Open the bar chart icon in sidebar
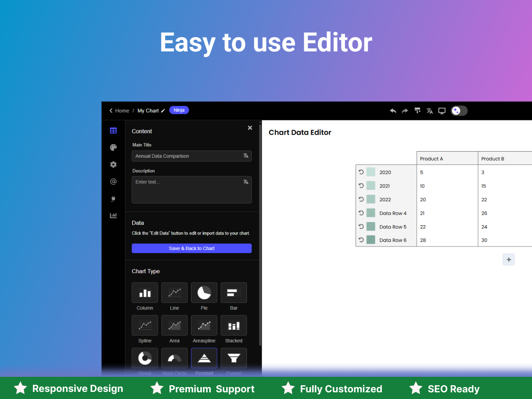Screen dimensions: 532x399 (x=113, y=215)
